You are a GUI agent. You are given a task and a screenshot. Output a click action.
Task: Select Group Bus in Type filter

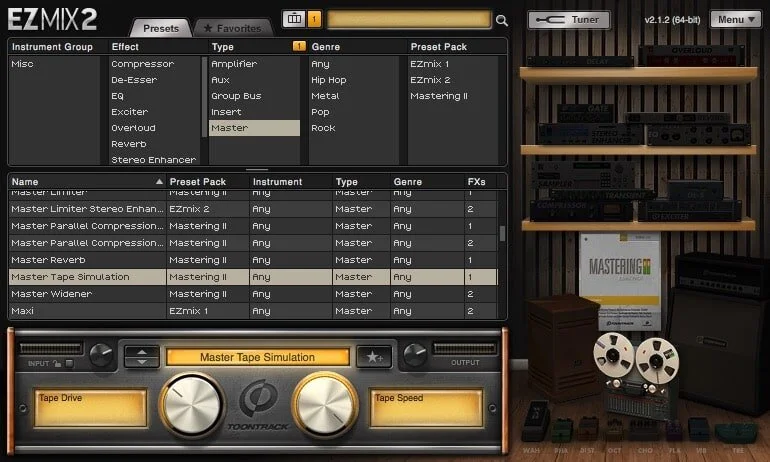[254, 96]
